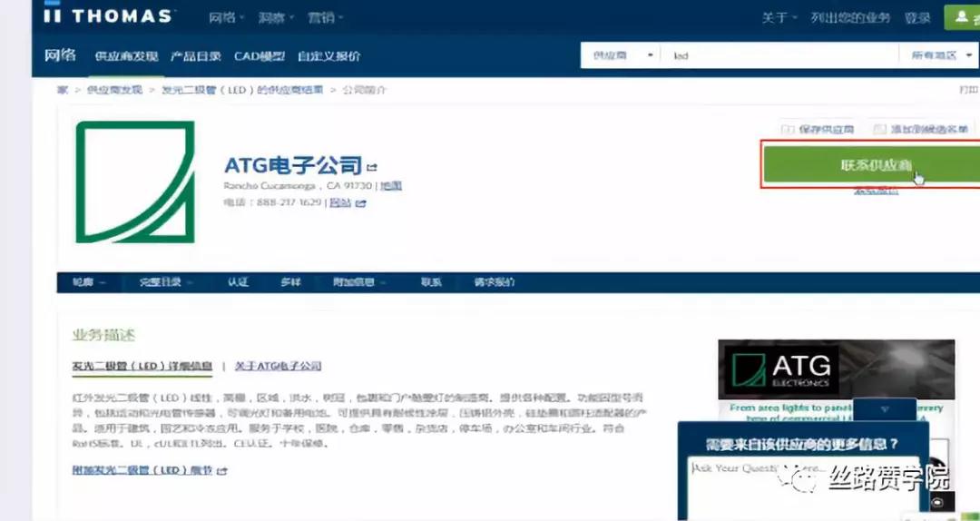Expand the 关于 menu
Image resolution: width=980 pixels, height=521 pixels.
(779, 17)
